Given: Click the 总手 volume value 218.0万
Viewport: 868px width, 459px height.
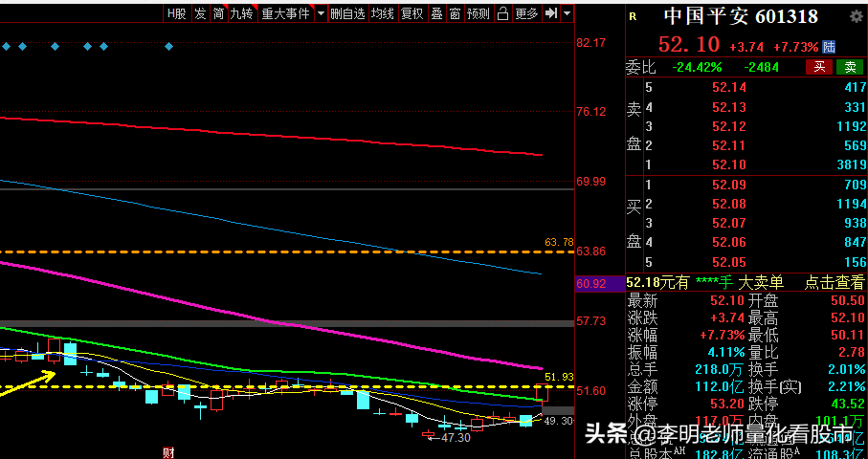Looking at the screenshot, I should [x=719, y=369].
